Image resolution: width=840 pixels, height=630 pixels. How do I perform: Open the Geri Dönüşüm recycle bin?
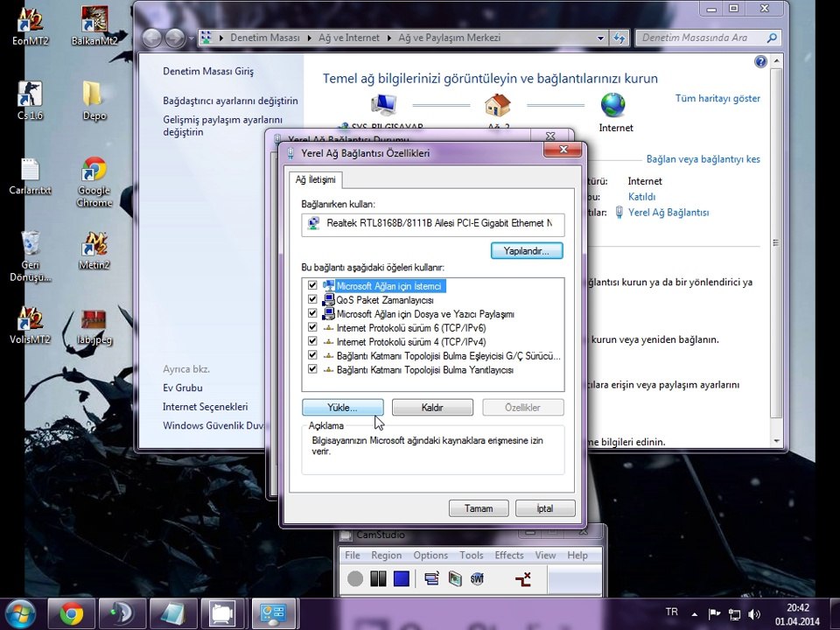(x=30, y=256)
